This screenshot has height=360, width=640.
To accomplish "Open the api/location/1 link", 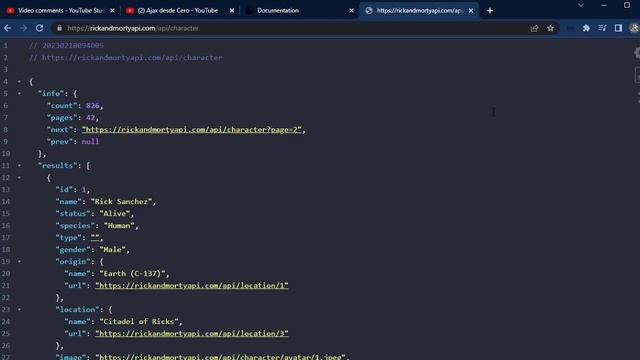I will pyautogui.click(x=191, y=286).
